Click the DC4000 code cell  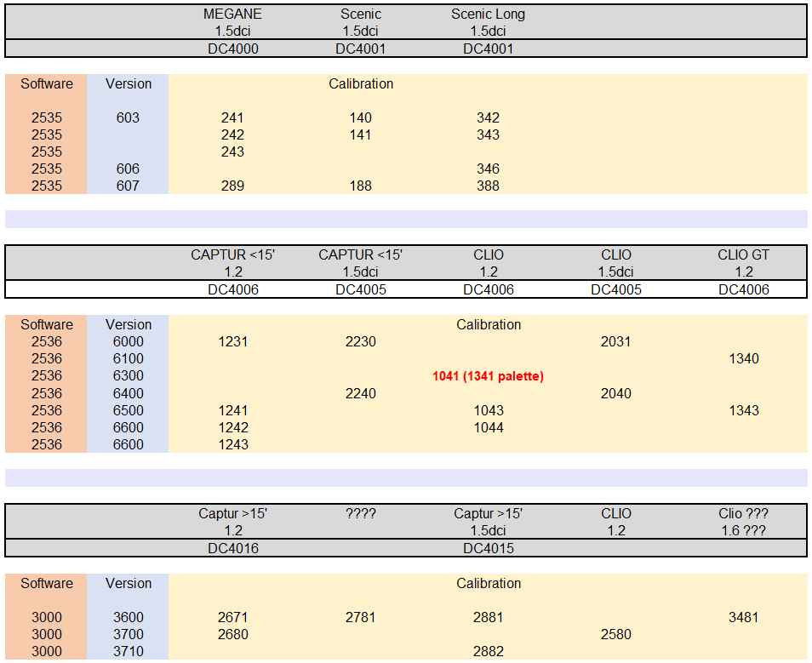pyautogui.click(x=233, y=49)
